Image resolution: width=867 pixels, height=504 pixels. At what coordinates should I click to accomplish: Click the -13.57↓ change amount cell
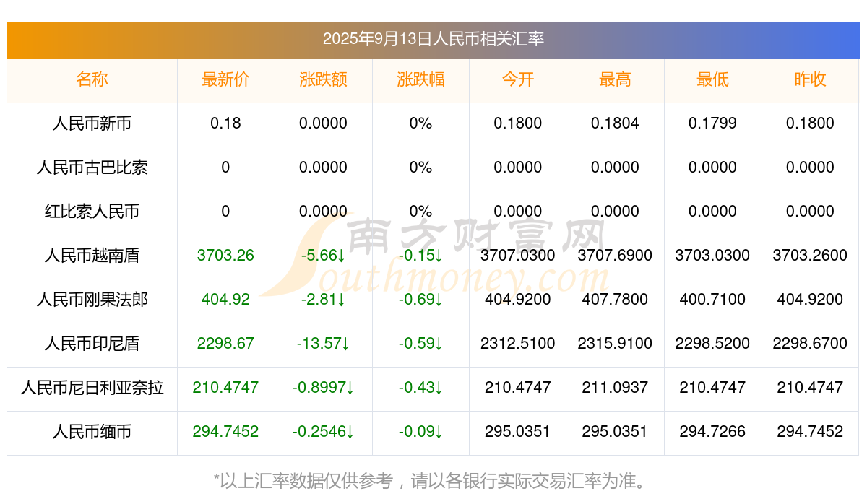click(323, 344)
